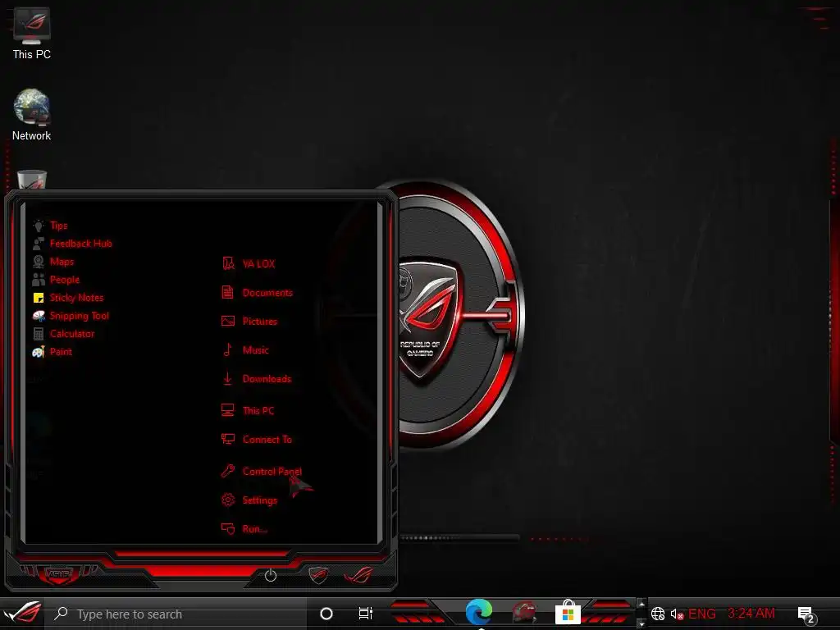
Task: Select the This PC desktop icon
Action: (32, 33)
